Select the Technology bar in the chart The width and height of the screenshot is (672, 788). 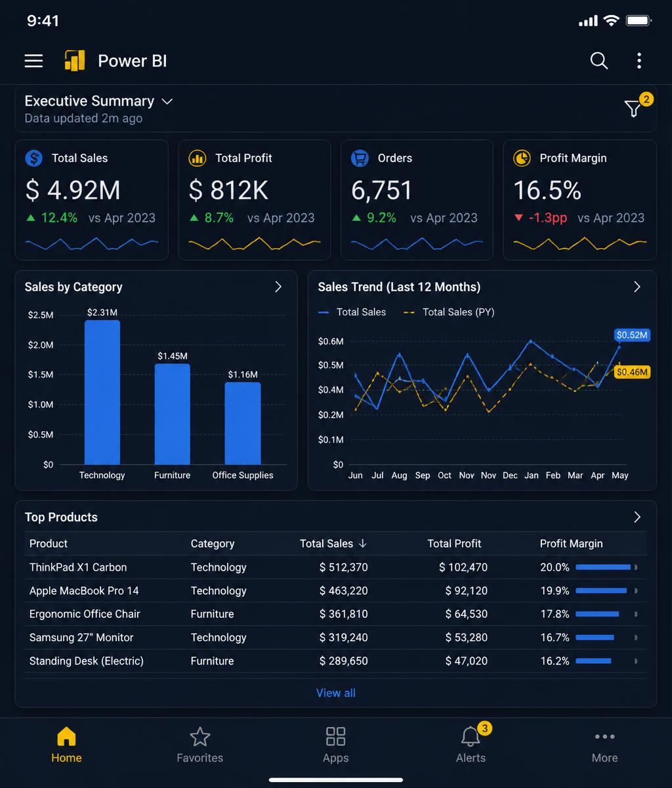pos(102,393)
